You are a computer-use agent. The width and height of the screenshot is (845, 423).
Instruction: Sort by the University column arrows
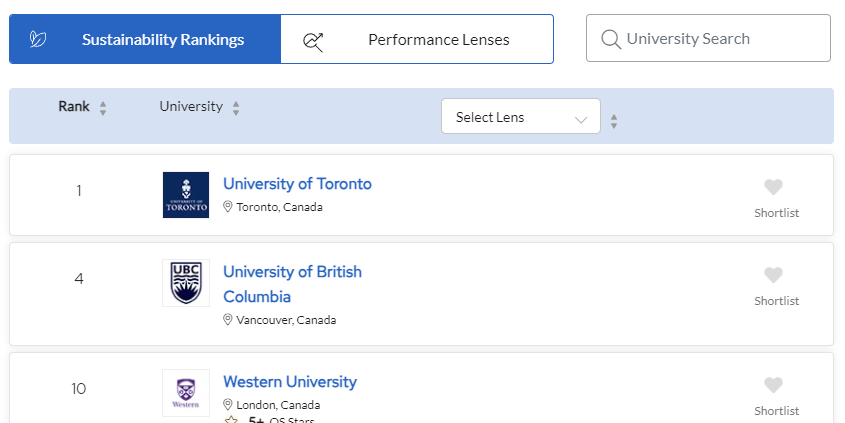(236, 108)
